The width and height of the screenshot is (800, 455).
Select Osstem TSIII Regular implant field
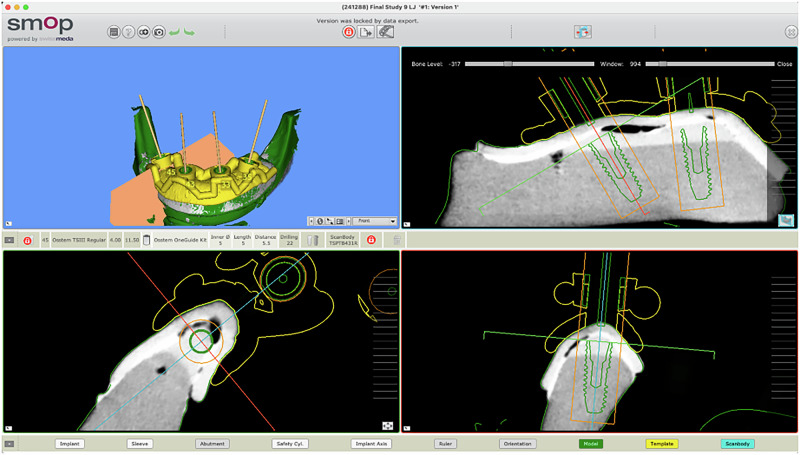(x=79, y=240)
